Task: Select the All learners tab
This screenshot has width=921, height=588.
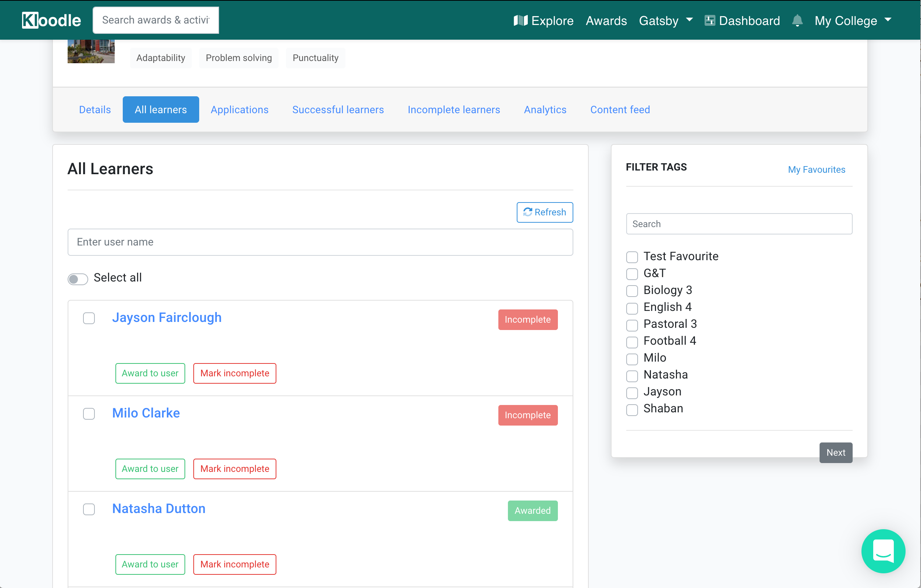Action: coord(161,110)
